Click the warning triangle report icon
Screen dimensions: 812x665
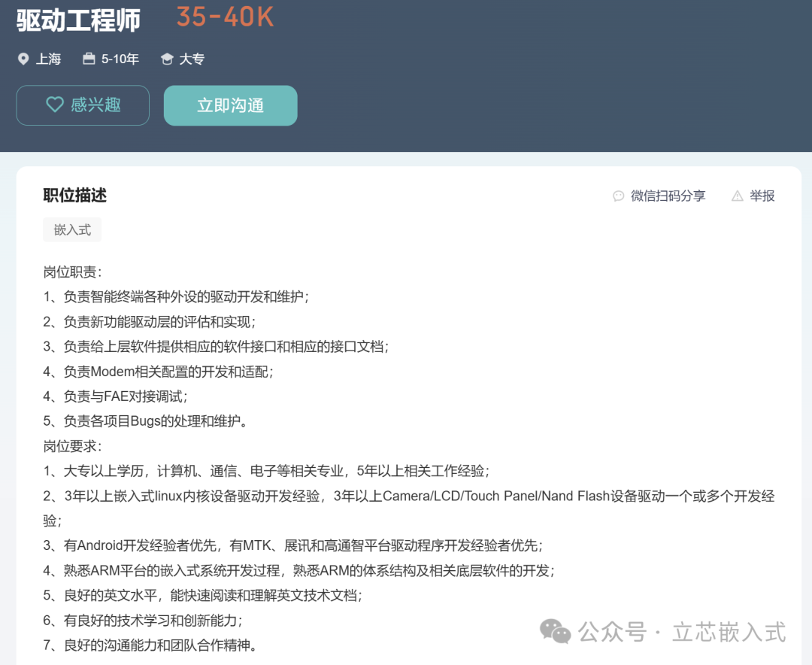737,196
